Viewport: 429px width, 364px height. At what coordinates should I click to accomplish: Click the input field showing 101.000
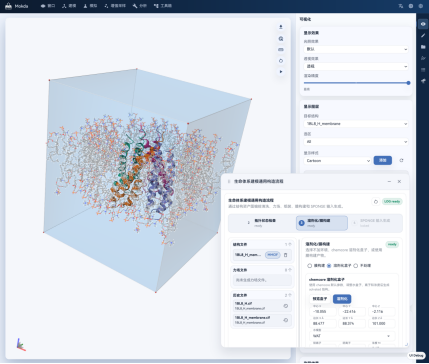click(x=382, y=324)
